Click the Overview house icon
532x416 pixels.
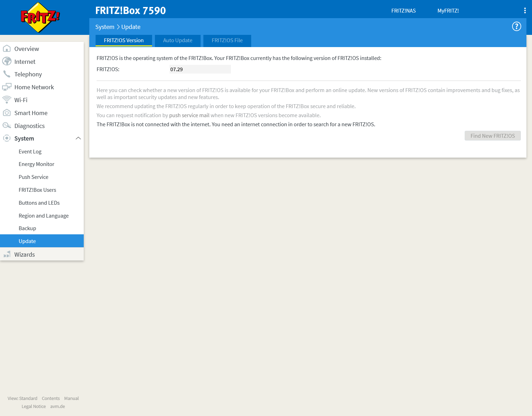point(7,48)
